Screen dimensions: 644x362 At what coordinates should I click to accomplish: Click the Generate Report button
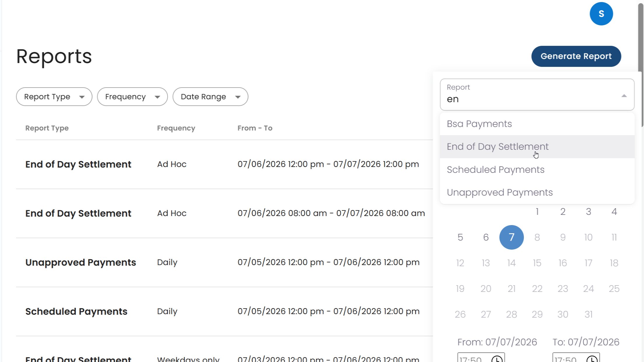point(576,56)
